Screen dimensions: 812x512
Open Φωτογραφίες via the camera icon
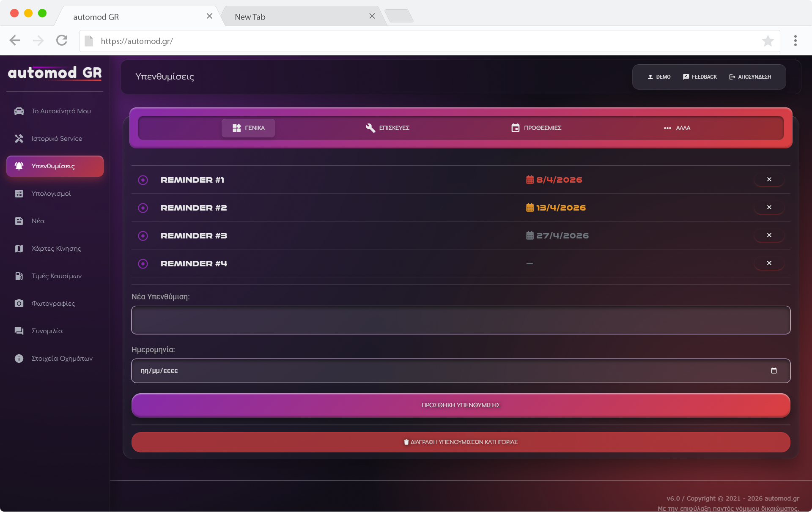[x=19, y=304]
